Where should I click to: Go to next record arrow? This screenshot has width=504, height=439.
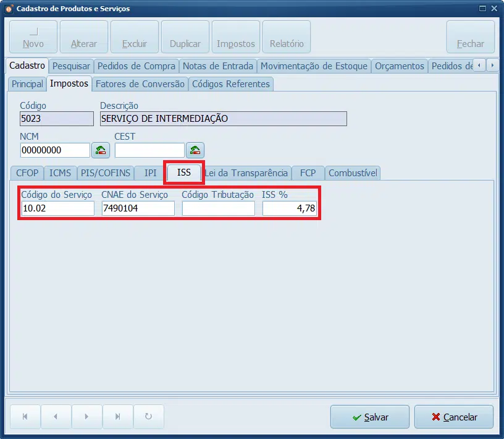[86, 417]
